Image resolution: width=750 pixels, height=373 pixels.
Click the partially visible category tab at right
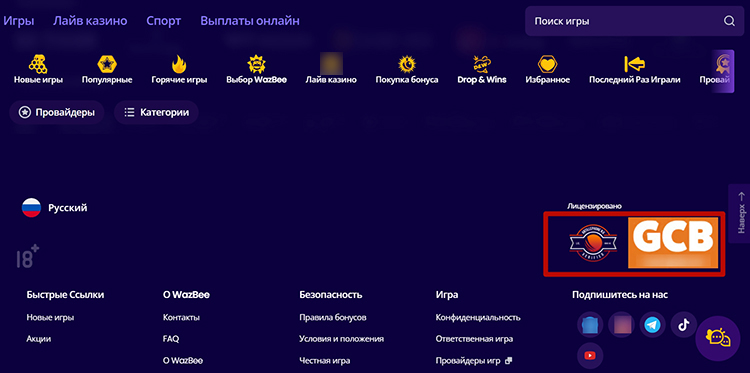pyautogui.click(x=717, y=71)
